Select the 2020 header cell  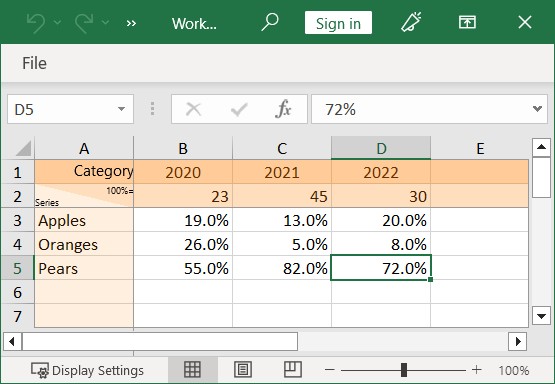(183, 172)
